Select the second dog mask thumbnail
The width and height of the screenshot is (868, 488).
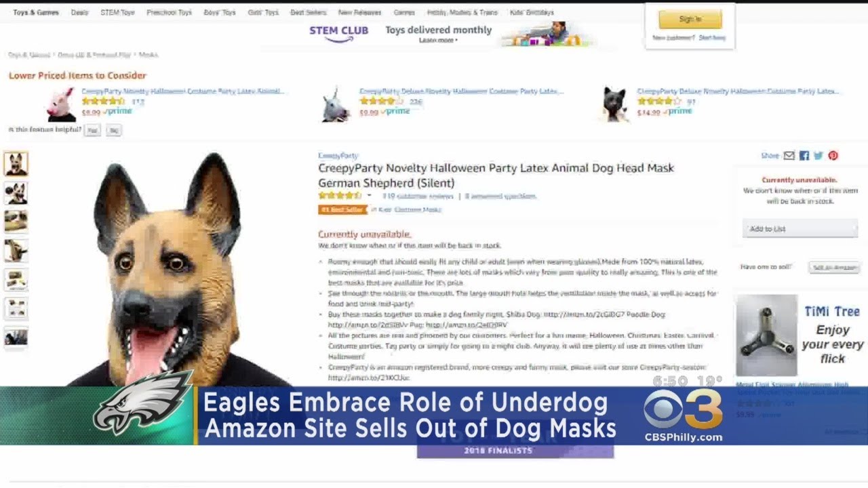pos(16,193)
